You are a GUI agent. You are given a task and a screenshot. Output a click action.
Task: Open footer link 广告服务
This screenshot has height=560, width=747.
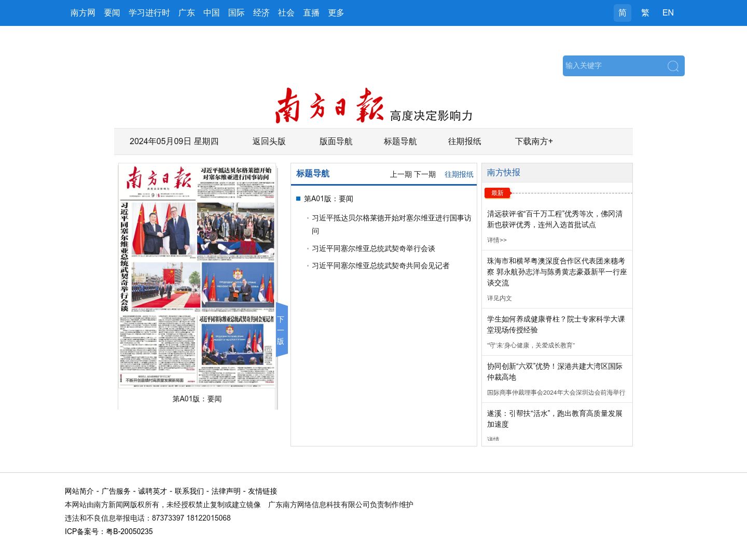(116, 492)
